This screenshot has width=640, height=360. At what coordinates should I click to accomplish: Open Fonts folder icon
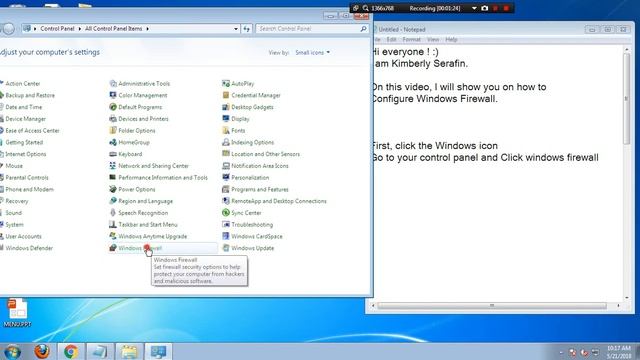click(226, 131)
